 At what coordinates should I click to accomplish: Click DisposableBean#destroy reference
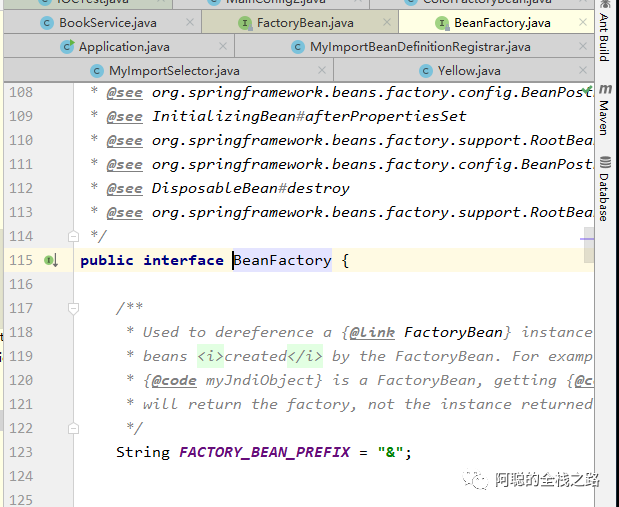(251, 188)
